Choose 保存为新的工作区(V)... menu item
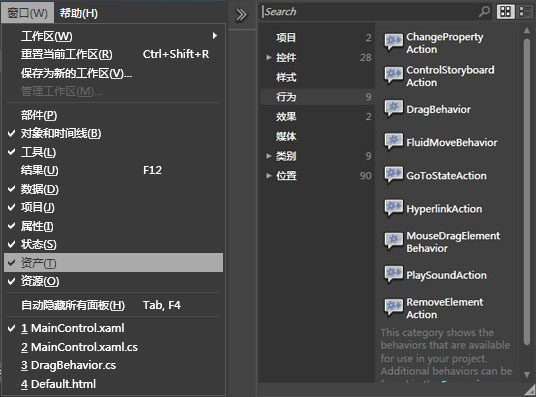Screen dimensions: 536x397 [113, 73]
